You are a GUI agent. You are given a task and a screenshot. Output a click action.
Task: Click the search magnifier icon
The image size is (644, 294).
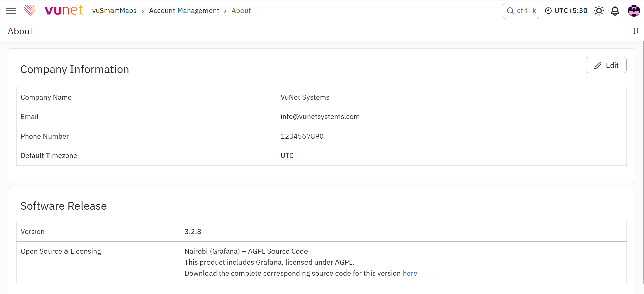[510, 11]
